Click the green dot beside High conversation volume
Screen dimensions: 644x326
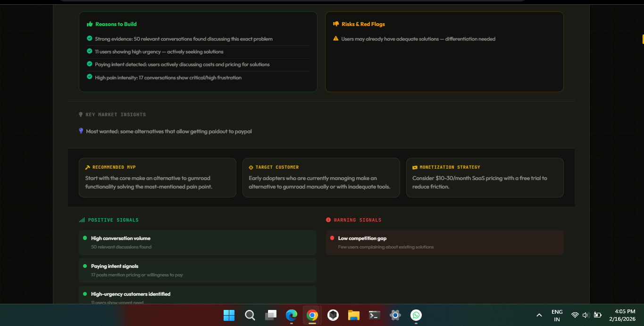click(85, 238)
